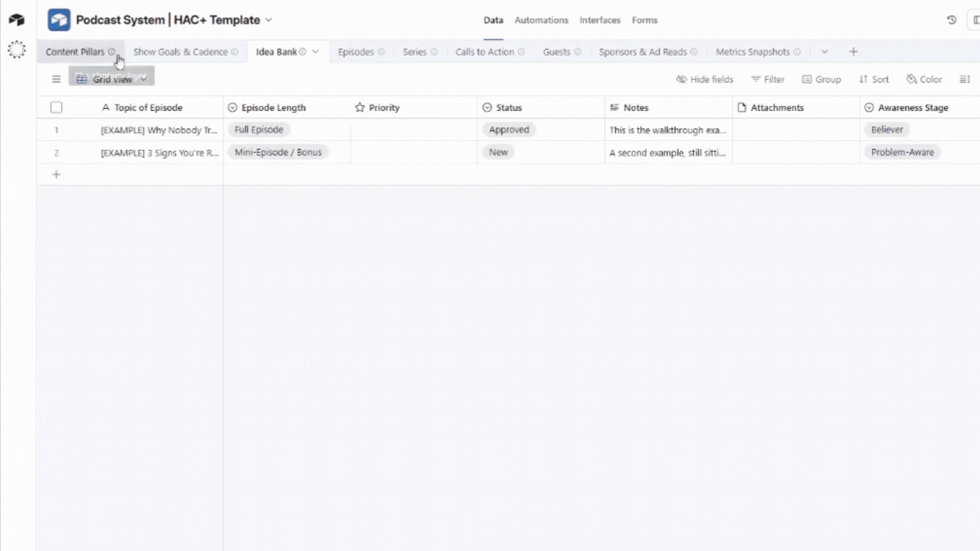This screenshot has height=551, width=980.
Task: Open Hide fields visibility options
Action: click(704, 79)
